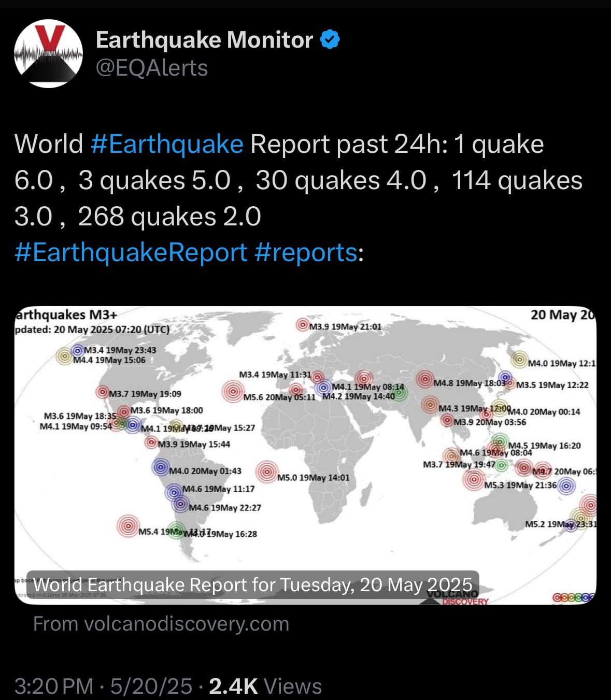Click the M4.8 19May 18:03 quake marker

click(x=425, y=380)
